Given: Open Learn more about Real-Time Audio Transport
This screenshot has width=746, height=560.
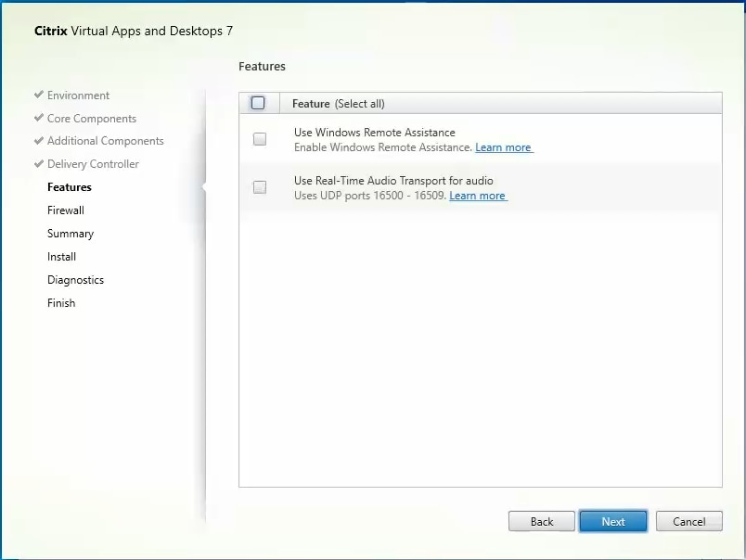Looking at the screenshot, I should point(478,196).
